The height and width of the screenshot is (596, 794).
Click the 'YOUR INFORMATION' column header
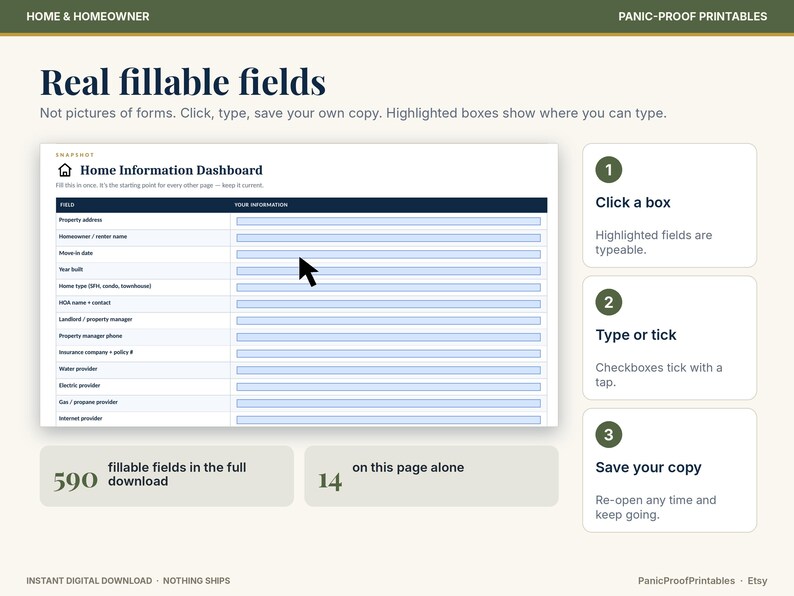coord(261,205)
